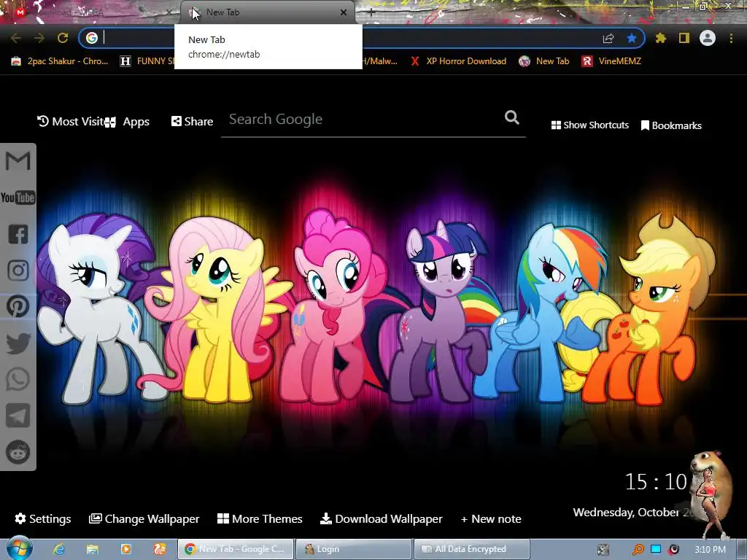Open the XP Horror Download bookmark
Screen dimensions: 747x560
458,61
